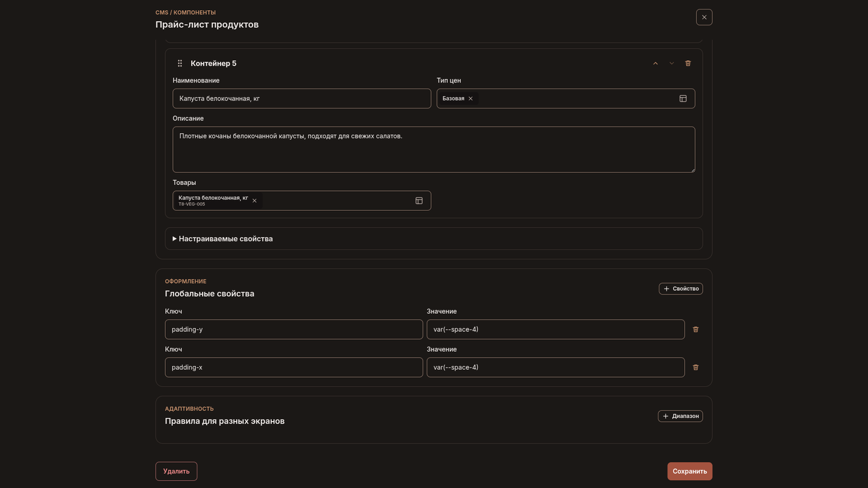The width and height of the screenshot is (868, 488).
Task: Remove Капуста белокочанная product chip
Action: [x=254, y=201]
